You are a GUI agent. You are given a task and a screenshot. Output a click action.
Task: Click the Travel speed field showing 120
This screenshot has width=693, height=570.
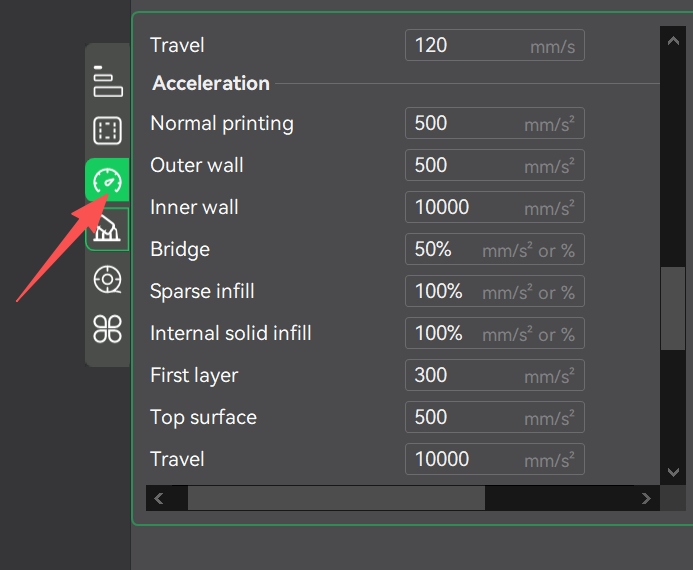click(x=466, y=45)
